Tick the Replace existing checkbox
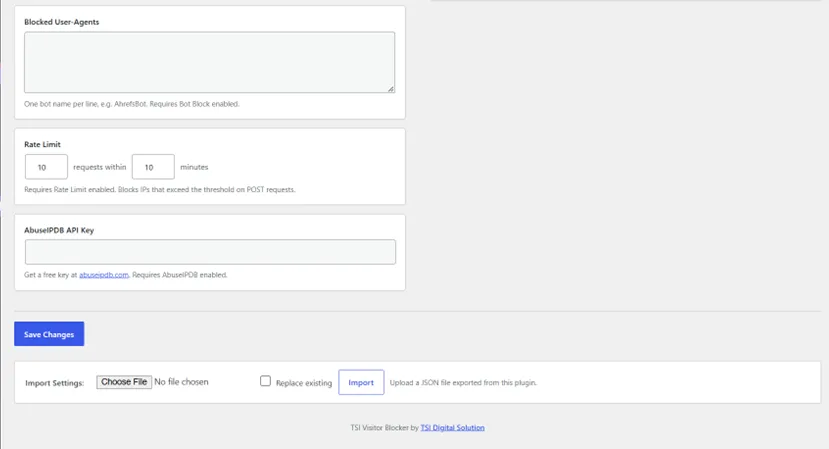The image size is (829, 449). [x=265, y=381]
